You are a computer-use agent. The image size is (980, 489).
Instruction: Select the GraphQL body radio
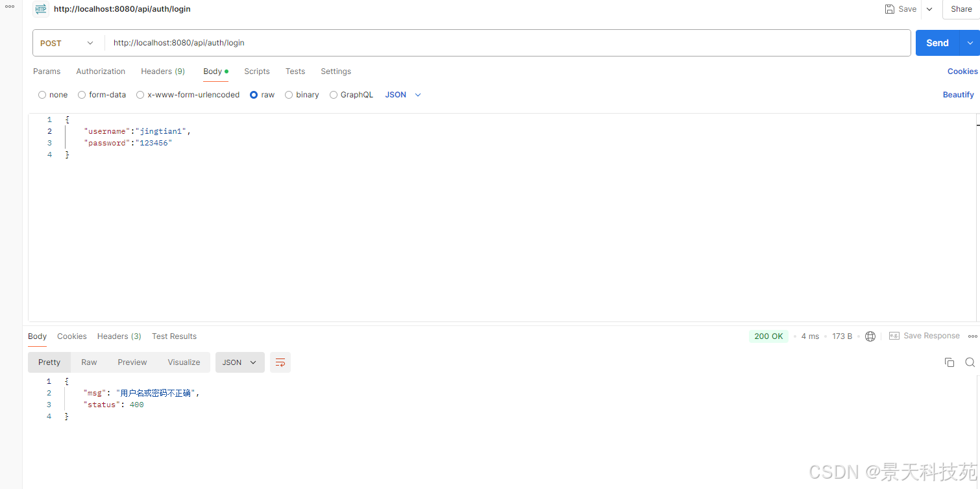click(334, 95)
